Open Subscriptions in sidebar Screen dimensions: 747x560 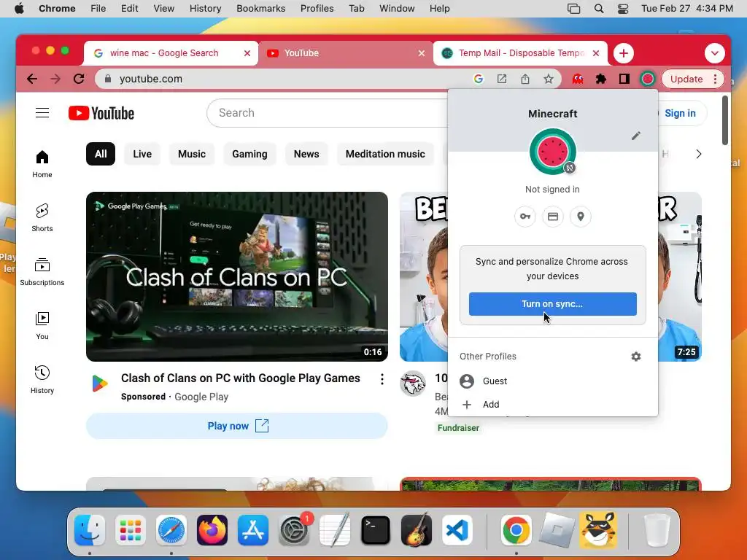[x=42, y=271]
